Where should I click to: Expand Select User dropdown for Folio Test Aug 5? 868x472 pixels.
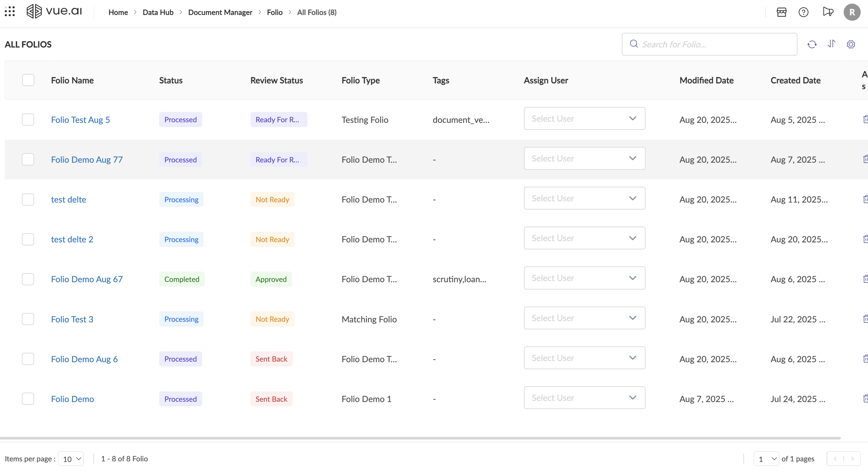584,119
